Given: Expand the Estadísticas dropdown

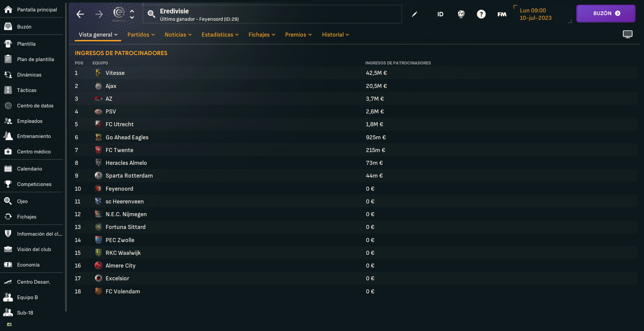Looking at the screenshot, I should click(220, 35).
